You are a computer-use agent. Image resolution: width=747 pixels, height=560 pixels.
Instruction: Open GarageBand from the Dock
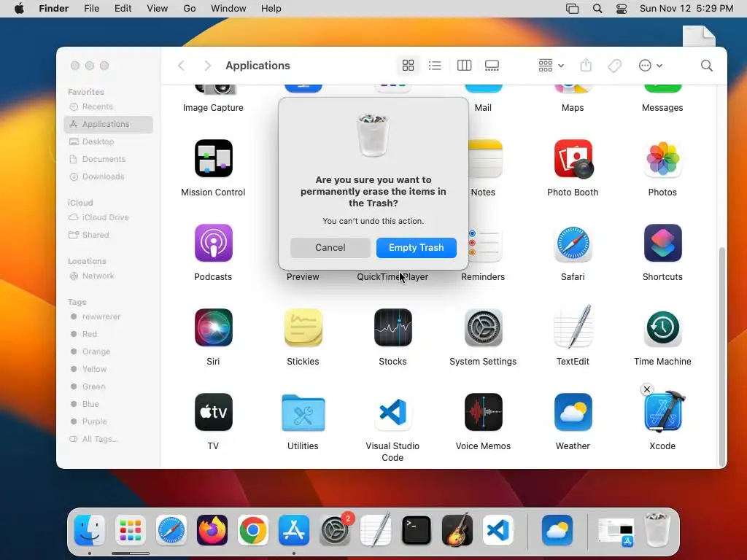(x=457, y=530)
